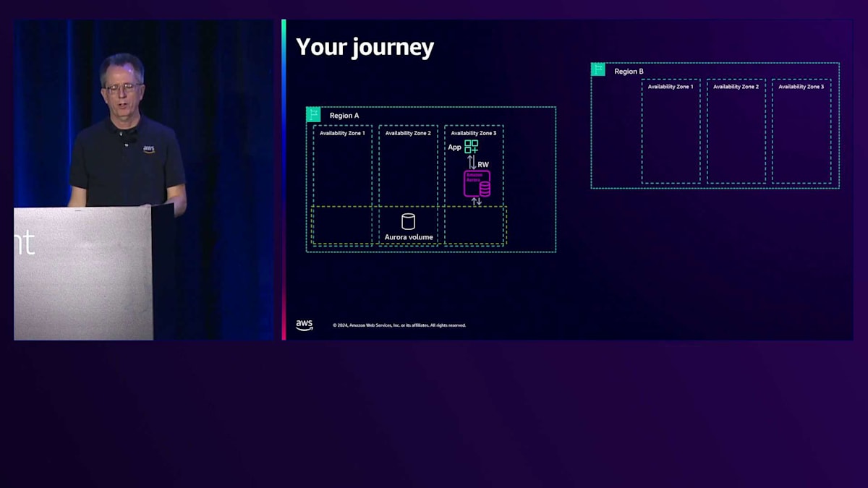868x488 pixels.
Task: Click the "Your journey" slide title
Action: [365, 47]
